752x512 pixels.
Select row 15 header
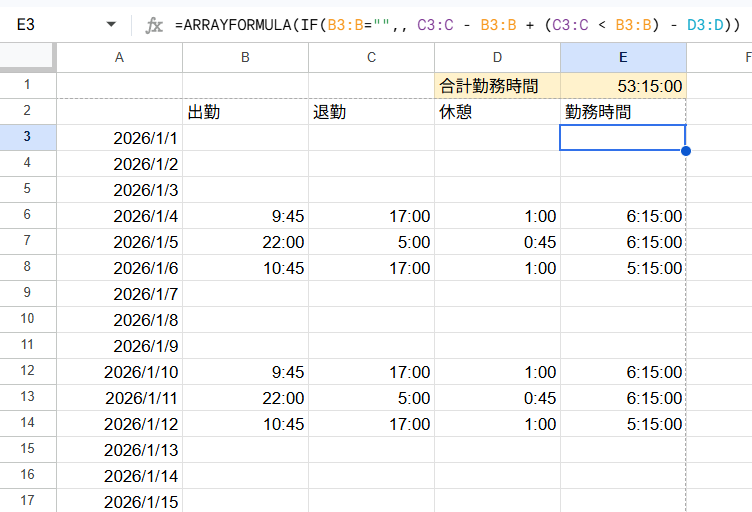28,449
